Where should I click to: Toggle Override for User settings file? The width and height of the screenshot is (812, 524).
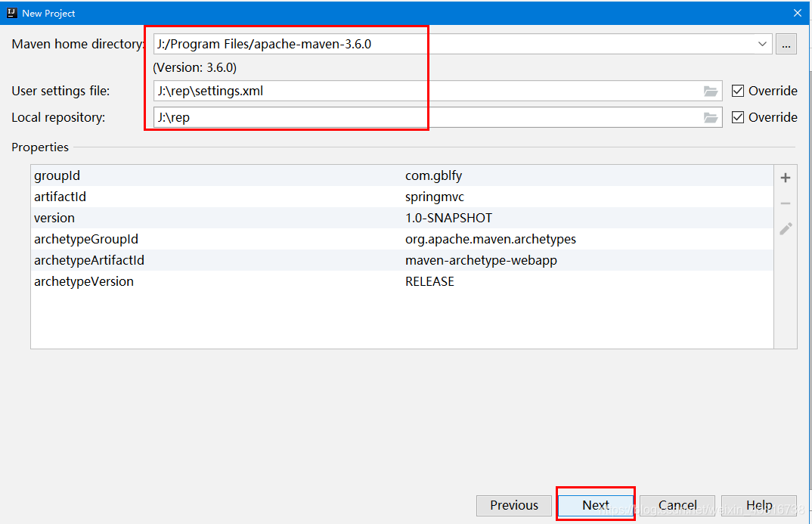pyautogui.click(x=737, y=91)
